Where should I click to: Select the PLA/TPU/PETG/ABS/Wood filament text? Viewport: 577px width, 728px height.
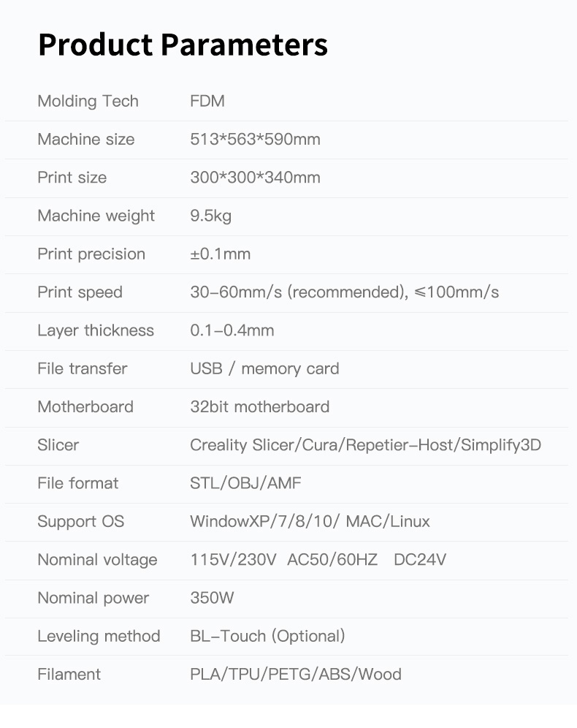click(x=296, y=674)
